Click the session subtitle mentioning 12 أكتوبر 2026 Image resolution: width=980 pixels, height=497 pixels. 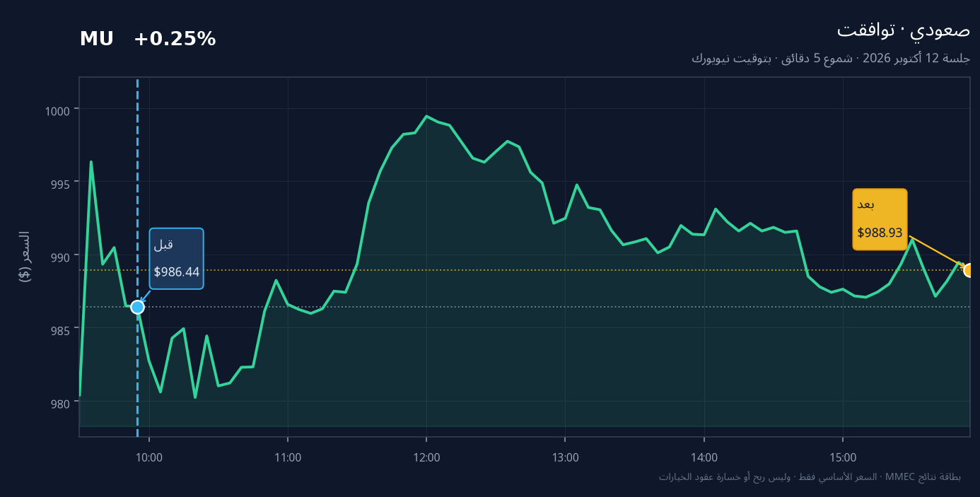click(831, 59)
